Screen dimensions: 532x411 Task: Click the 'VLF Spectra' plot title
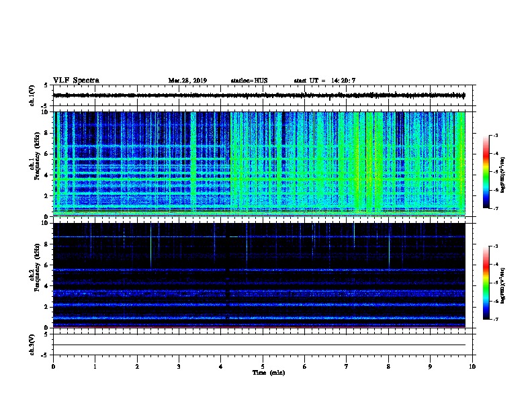pos(76,81)
